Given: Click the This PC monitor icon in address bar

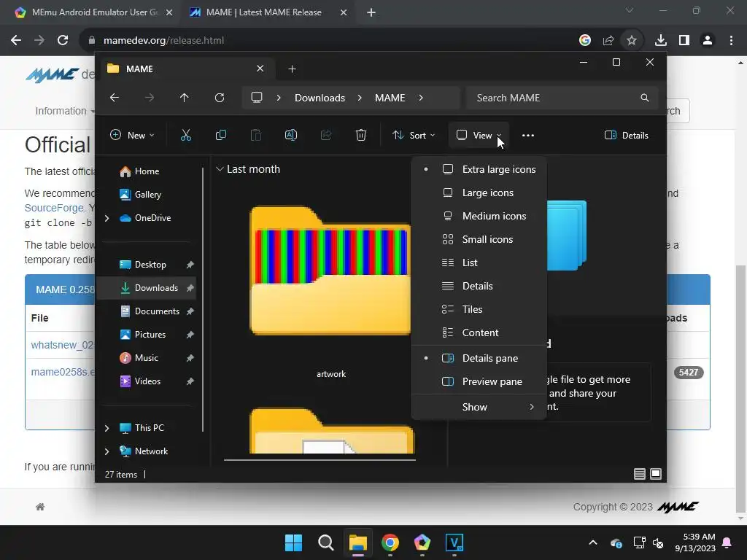Looking at the screenshot, I should [257, 98].
